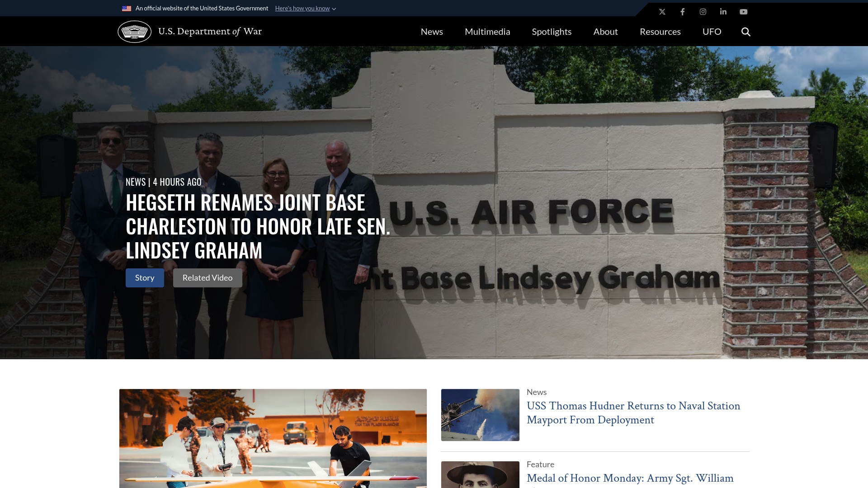Screen dimensions: 868x488
Task: Click the drone on tarmac image
Action: click(273, 438)
